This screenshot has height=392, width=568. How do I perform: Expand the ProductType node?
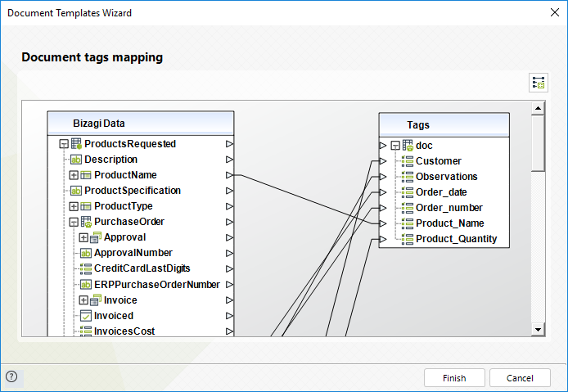tap(74, 206)
